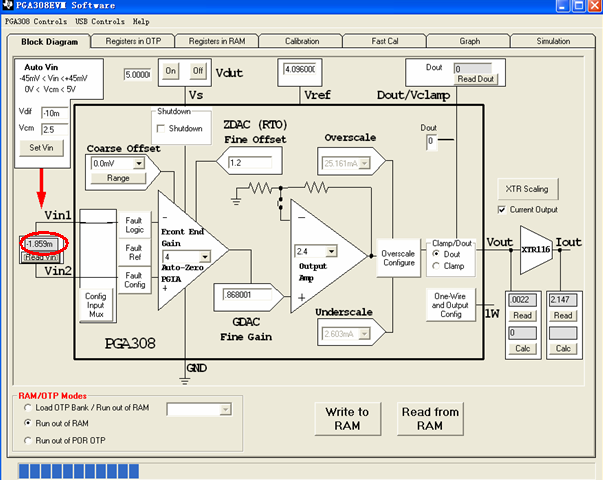Open the Simulation tab
The image size is (603, 480).
[x=553, y=41]
